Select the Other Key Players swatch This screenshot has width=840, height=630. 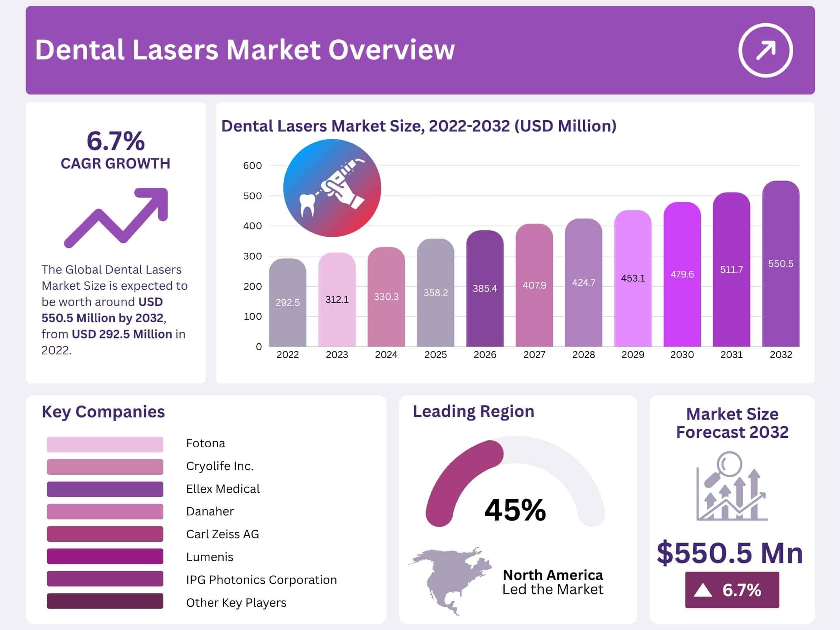click(x=105, y=601)
